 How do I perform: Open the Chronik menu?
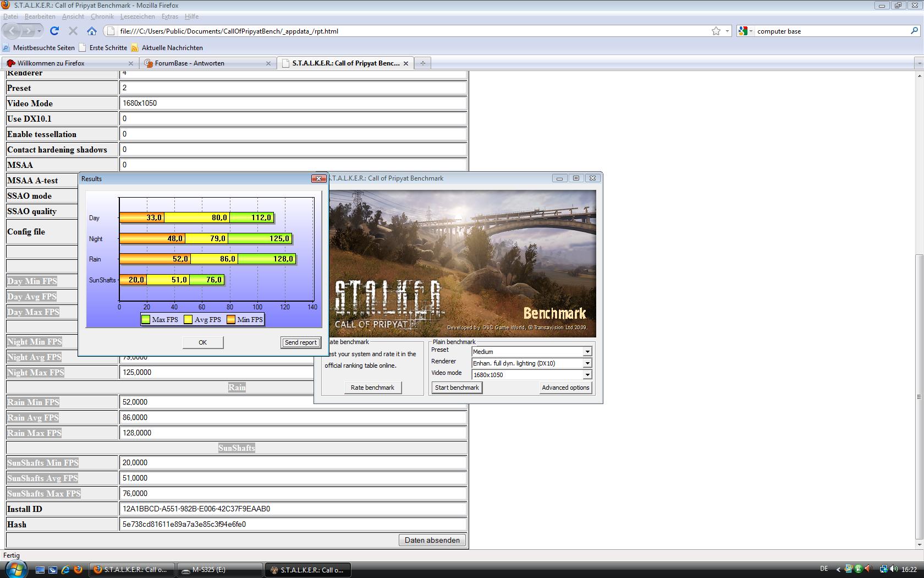click(x=102, y=17)
